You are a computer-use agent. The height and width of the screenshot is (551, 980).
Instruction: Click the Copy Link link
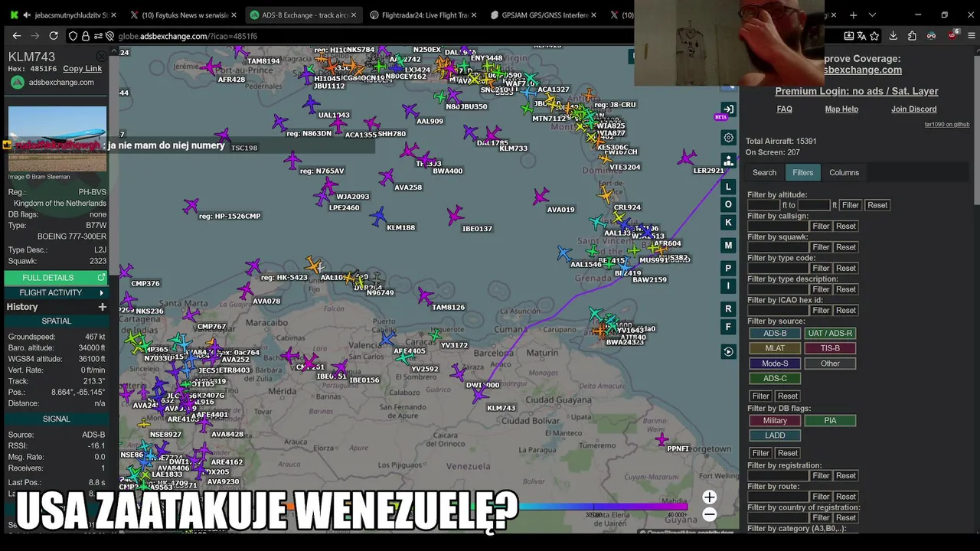(82, 69)
